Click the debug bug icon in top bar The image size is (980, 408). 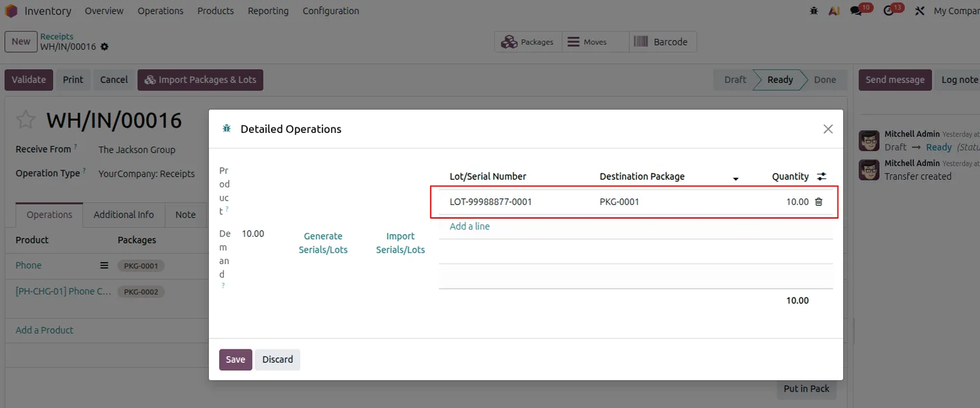click(x=814, y=11)
